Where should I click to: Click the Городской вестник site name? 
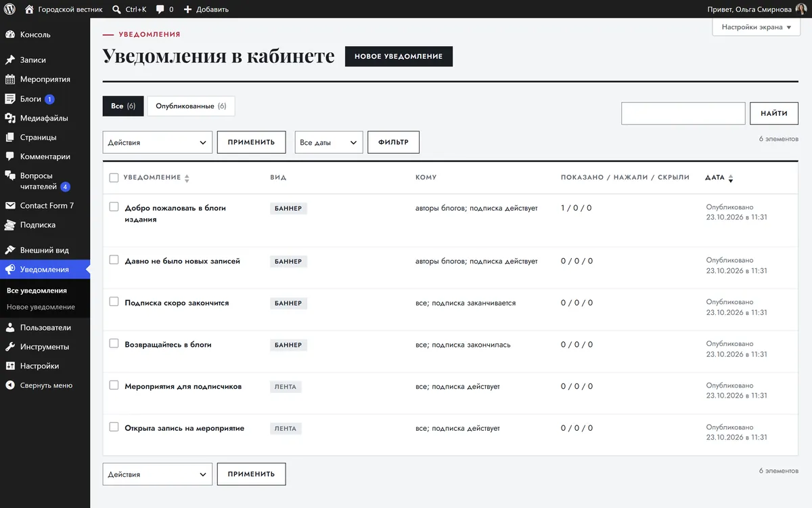(70, 9)
